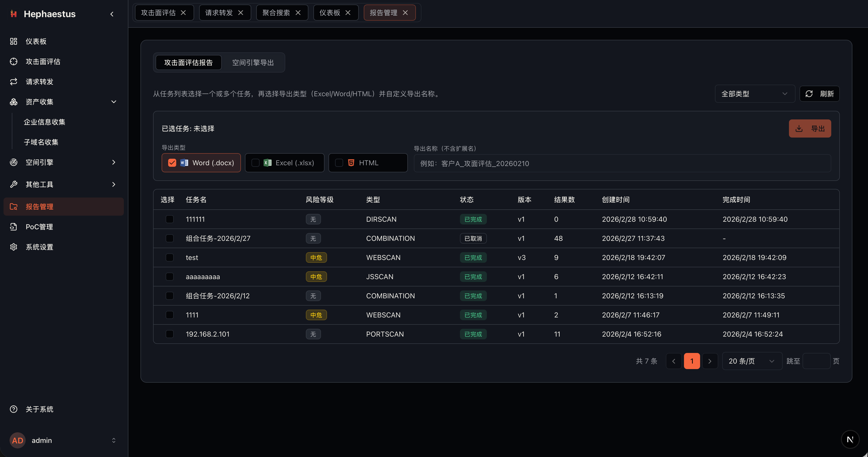Click the 关于系统 help icon
Viewport: 868px width, 457px height.
click(14, 409)
